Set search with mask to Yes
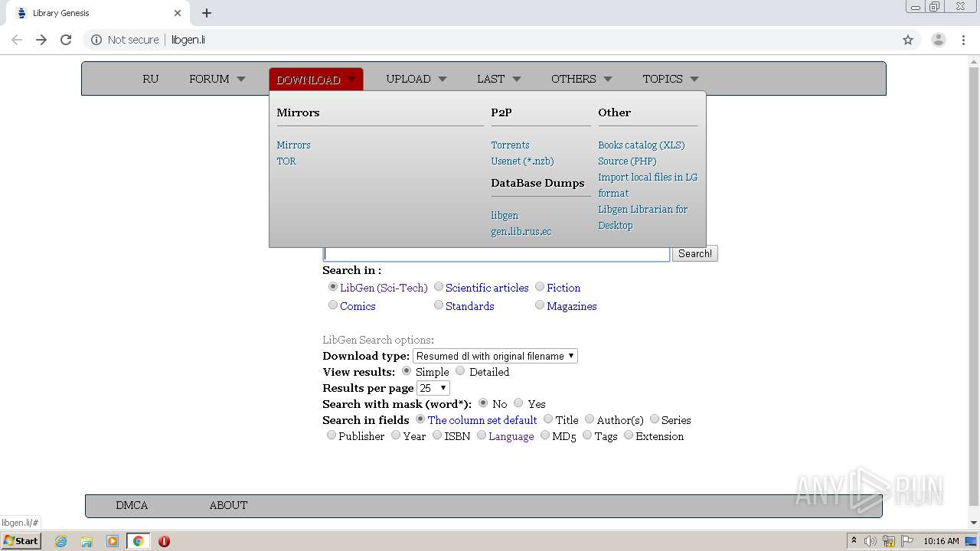Image resolution: width=980 pixels, height=551 pixels. 518,403
